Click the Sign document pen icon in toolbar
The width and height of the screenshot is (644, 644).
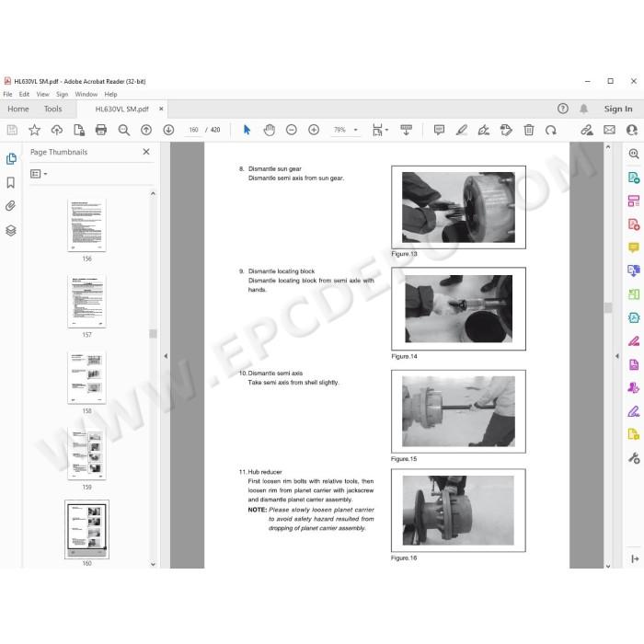[484, 131]
